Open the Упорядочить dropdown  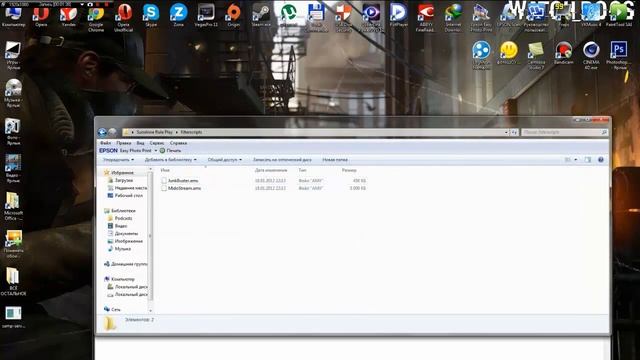[118, 160]
